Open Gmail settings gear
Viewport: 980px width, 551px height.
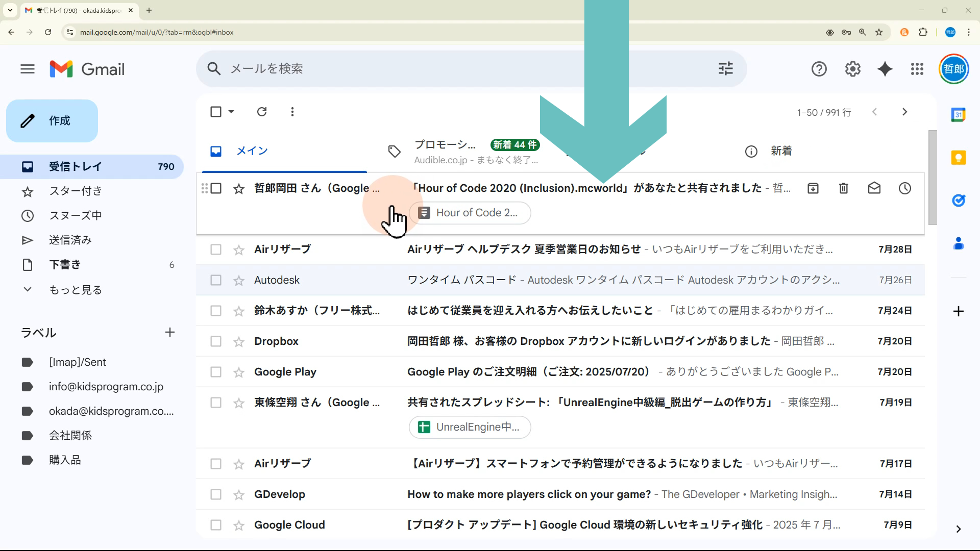pyautogui.click(x=852, y=69)
